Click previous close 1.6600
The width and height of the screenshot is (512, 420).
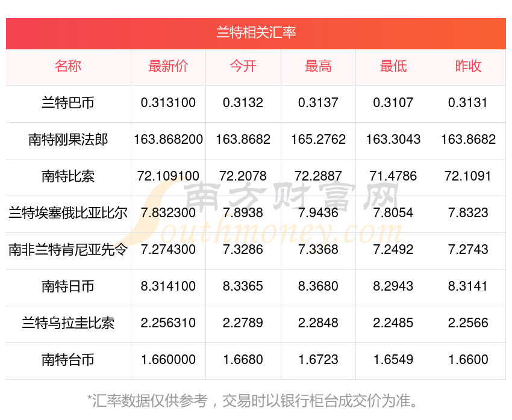(x=468, y=360)
